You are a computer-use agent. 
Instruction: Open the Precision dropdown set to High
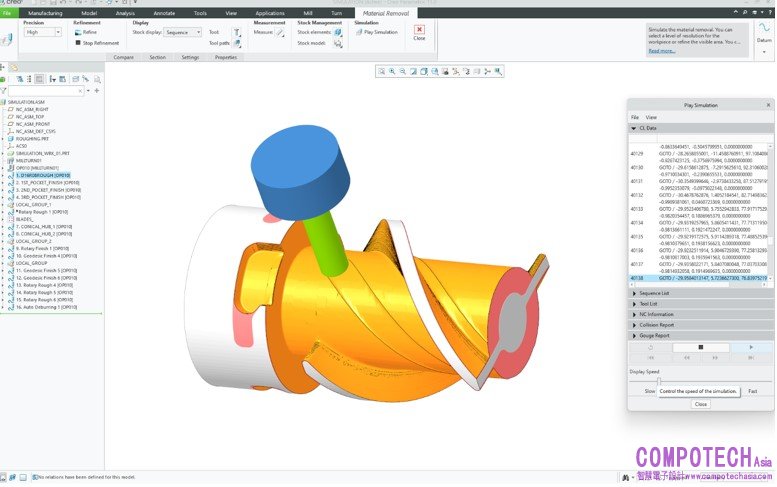coord(44,32)
